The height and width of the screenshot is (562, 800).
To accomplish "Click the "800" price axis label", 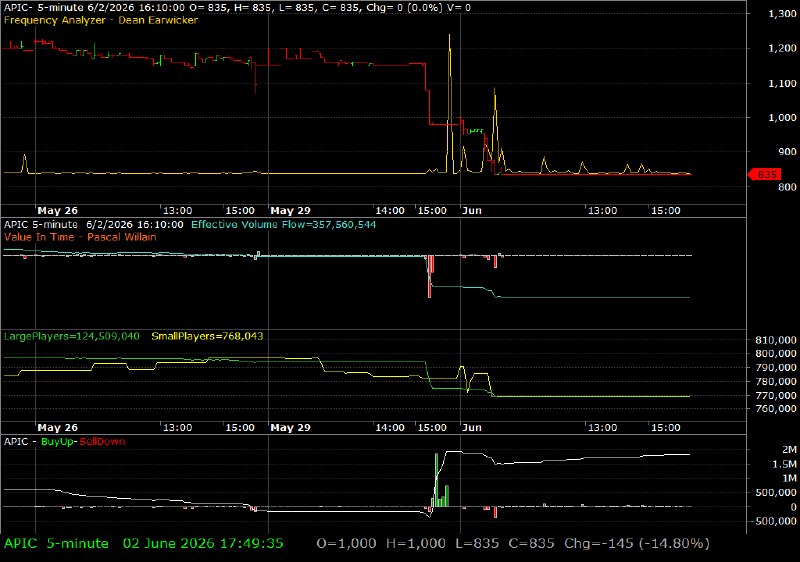I will point(787,187).
